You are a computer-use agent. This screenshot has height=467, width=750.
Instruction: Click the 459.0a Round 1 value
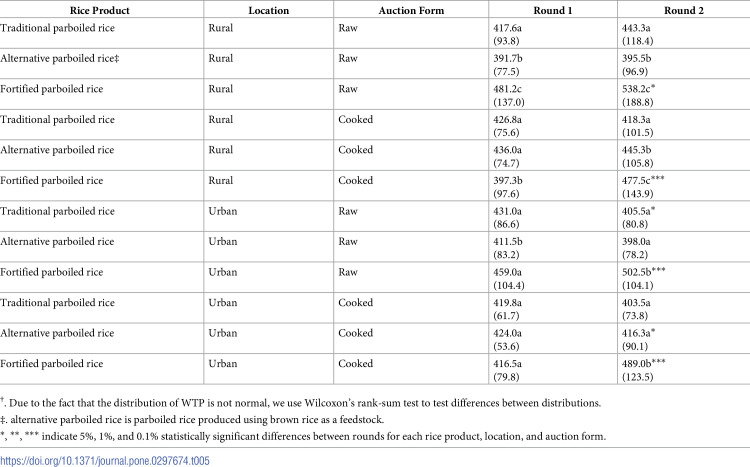[507, 272]
